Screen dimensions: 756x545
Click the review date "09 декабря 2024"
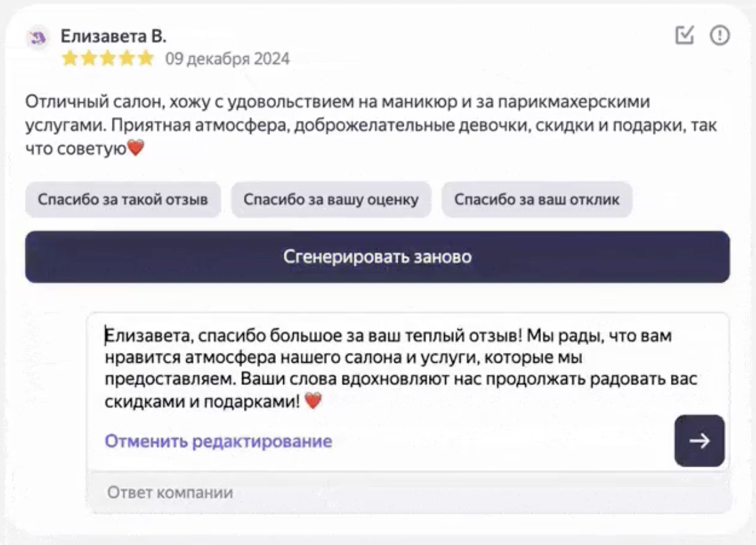(227, 59)
